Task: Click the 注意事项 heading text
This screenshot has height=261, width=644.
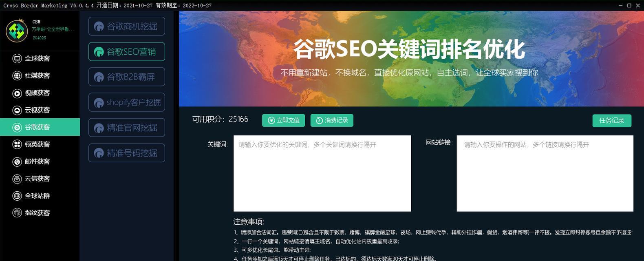Action: [x=249, y=222]
